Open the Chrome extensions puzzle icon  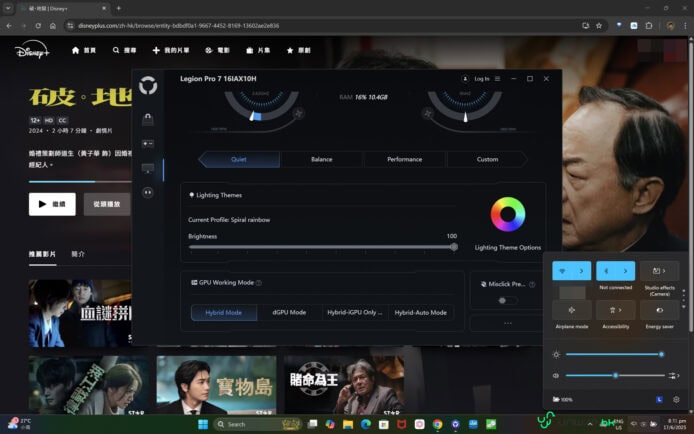[x=649, y=26]
